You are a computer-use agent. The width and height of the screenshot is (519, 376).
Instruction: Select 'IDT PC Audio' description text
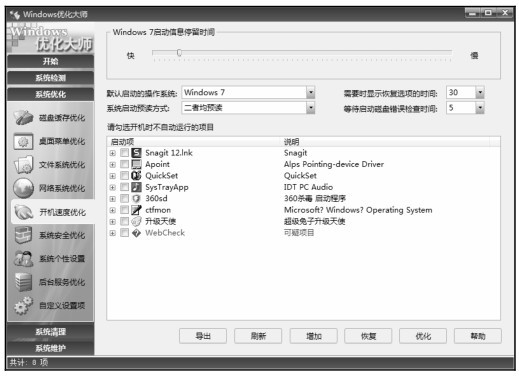308,187
